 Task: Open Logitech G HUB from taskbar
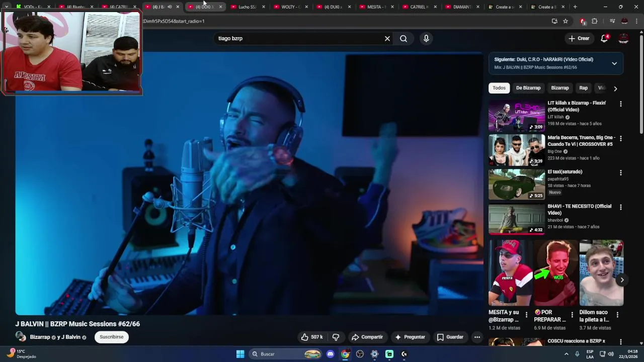point(404,354)
